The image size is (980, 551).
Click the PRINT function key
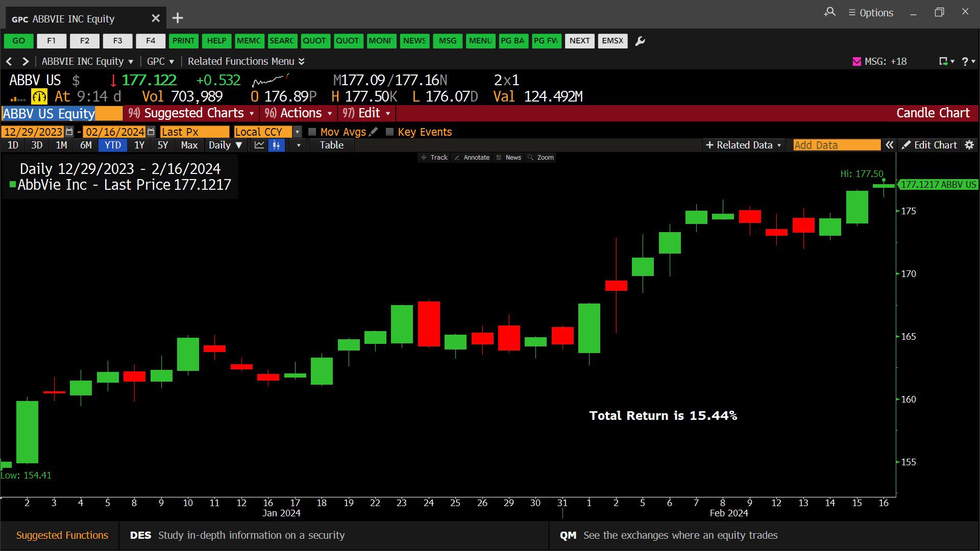[183, 41]
